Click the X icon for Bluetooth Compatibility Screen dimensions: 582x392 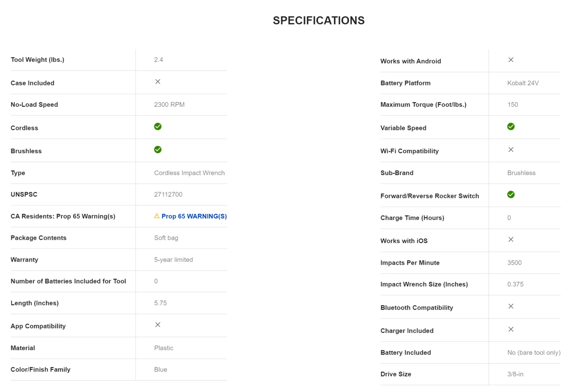[511, 306]
